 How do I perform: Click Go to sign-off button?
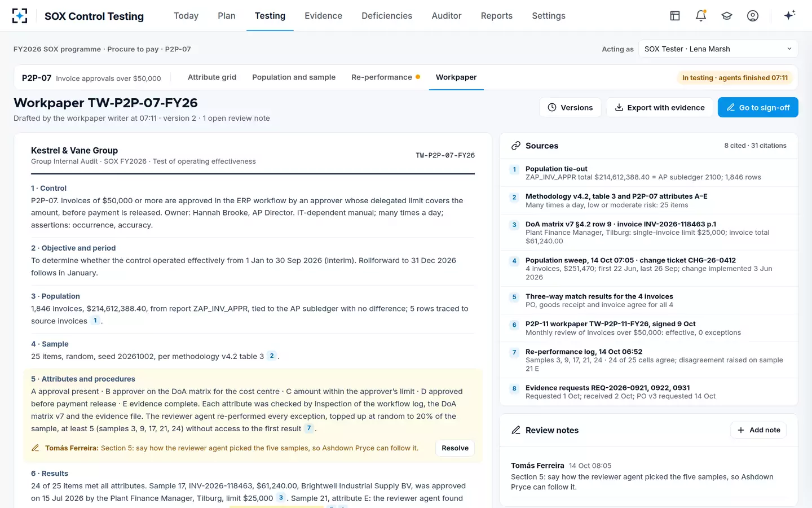coord(758,107)
